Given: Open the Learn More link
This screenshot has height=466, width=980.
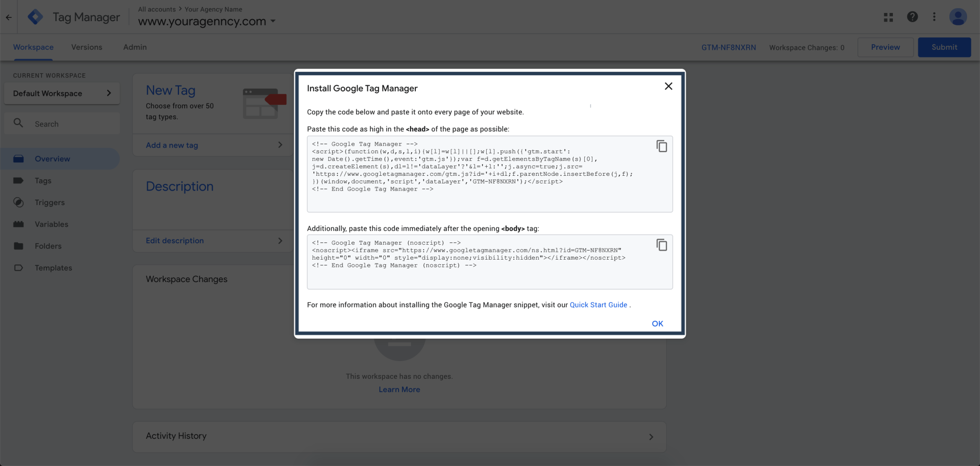Looking at the screenshot, I should (399, 389).
